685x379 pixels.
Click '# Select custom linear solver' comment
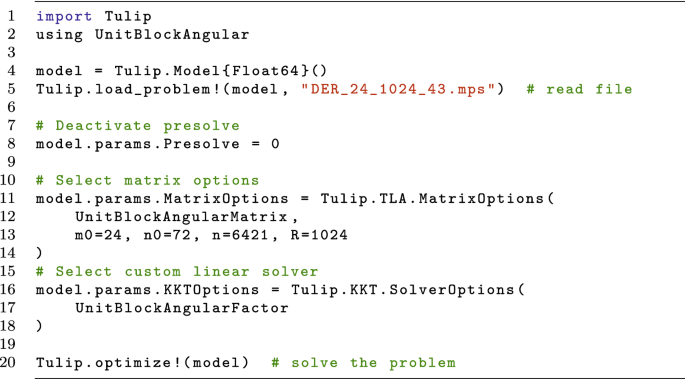(177, 272)
